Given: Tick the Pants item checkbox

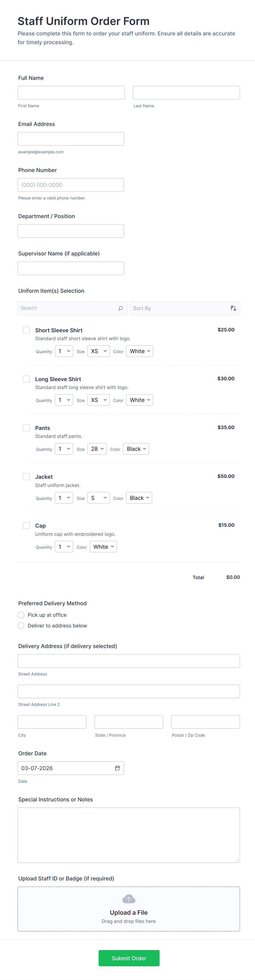Looking at the screenshot, I should [x=26, y=428].
